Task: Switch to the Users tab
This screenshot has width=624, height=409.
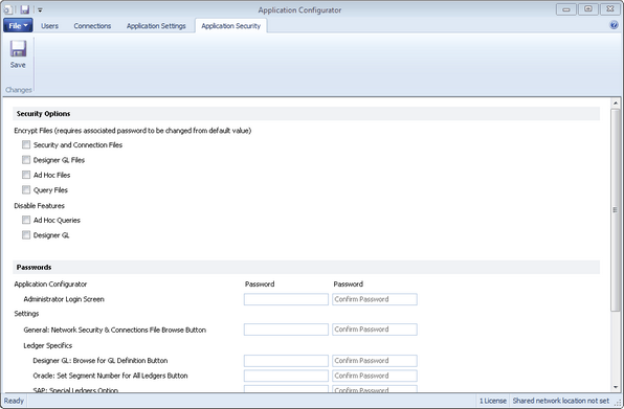Action: (50, 25)
